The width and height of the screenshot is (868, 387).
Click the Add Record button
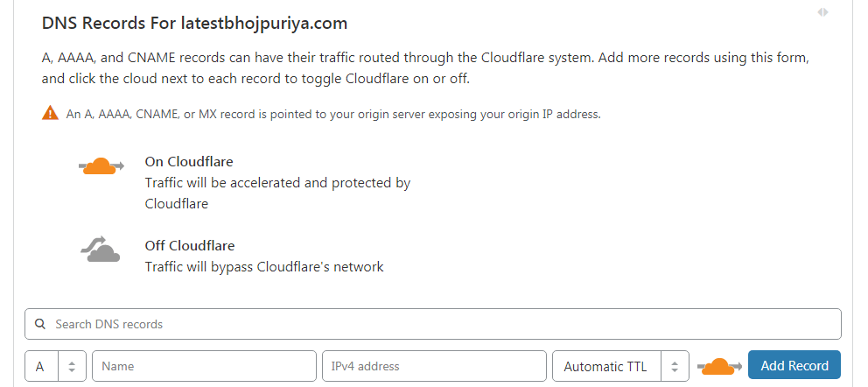[794, 365]
